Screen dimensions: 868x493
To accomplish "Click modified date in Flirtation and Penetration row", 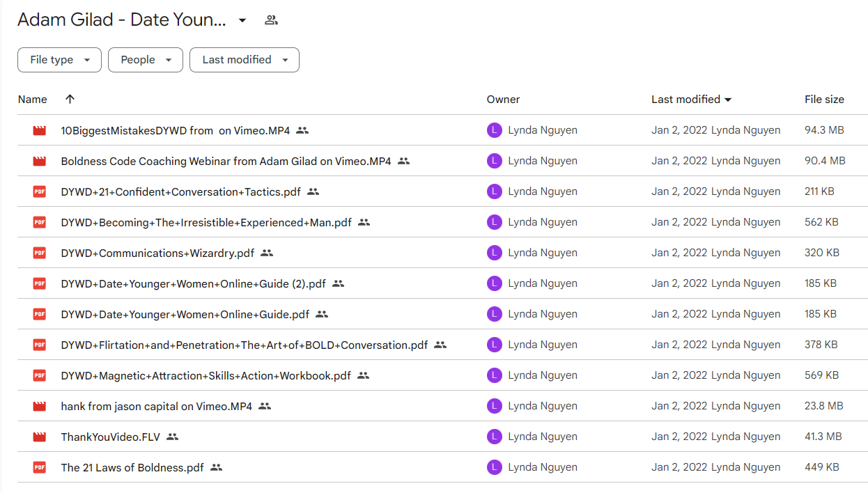I will pyautogui.click(x=679, y=345).
